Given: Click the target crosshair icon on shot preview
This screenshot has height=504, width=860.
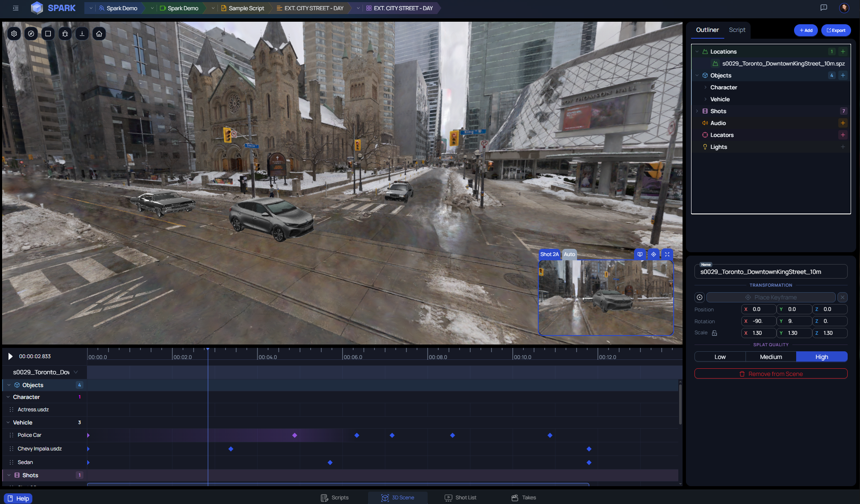Looking at the screenshot, I should tap(654, 254).
